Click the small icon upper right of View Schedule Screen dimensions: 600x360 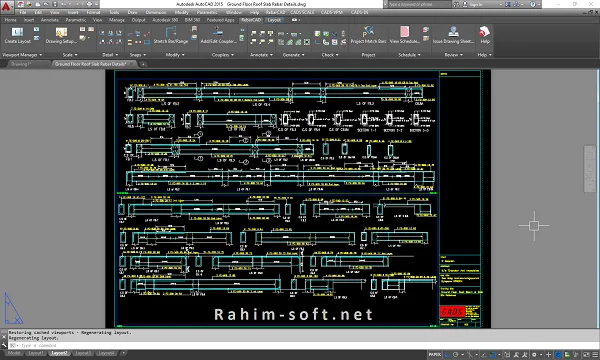426,29
